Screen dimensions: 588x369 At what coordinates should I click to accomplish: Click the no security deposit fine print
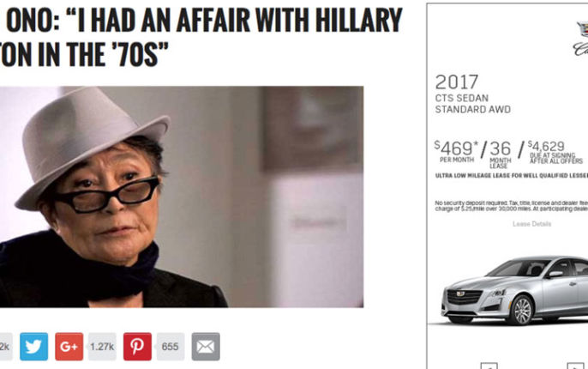click(x=512, y=206)
